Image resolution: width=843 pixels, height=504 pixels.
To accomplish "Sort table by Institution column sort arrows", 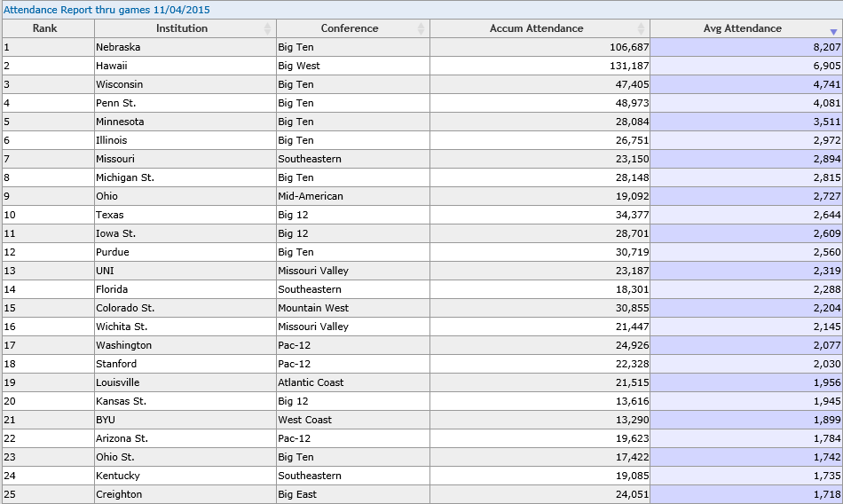I will tap(267, 28).
